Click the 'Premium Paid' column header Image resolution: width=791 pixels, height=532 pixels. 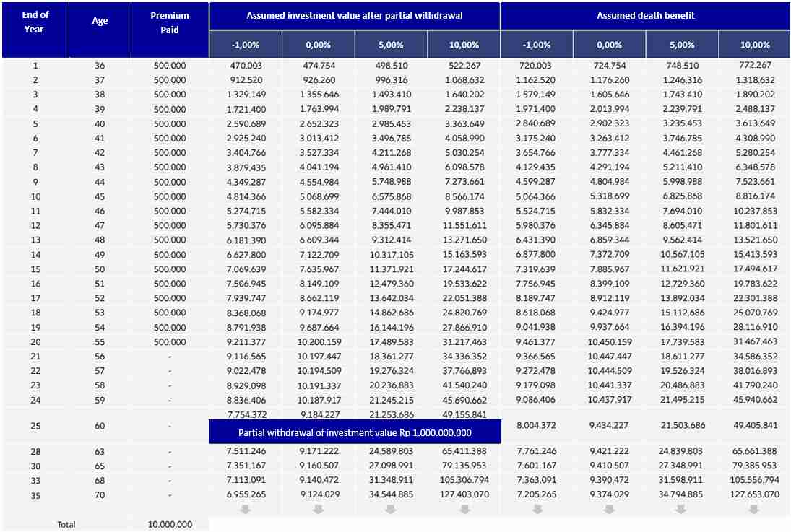tap(170, 23)
